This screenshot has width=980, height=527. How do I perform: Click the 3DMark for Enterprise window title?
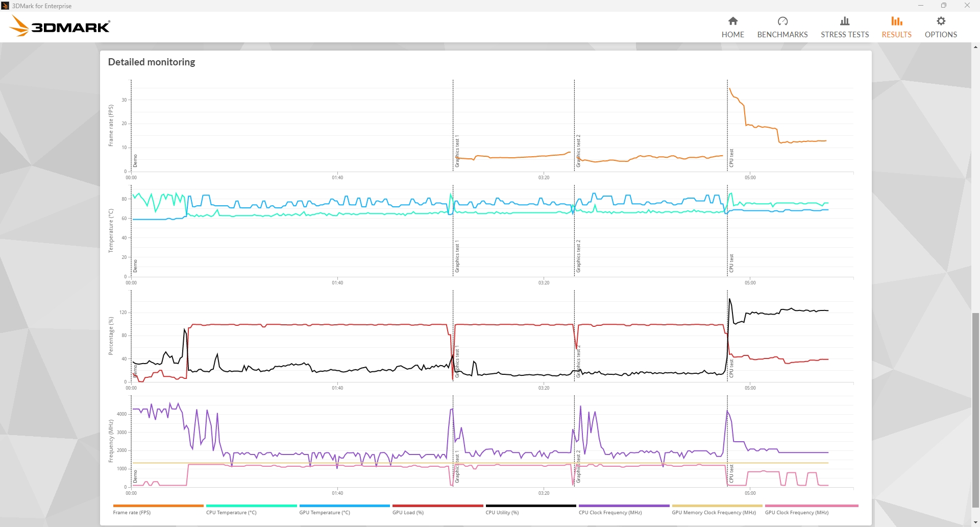(42, 6)
